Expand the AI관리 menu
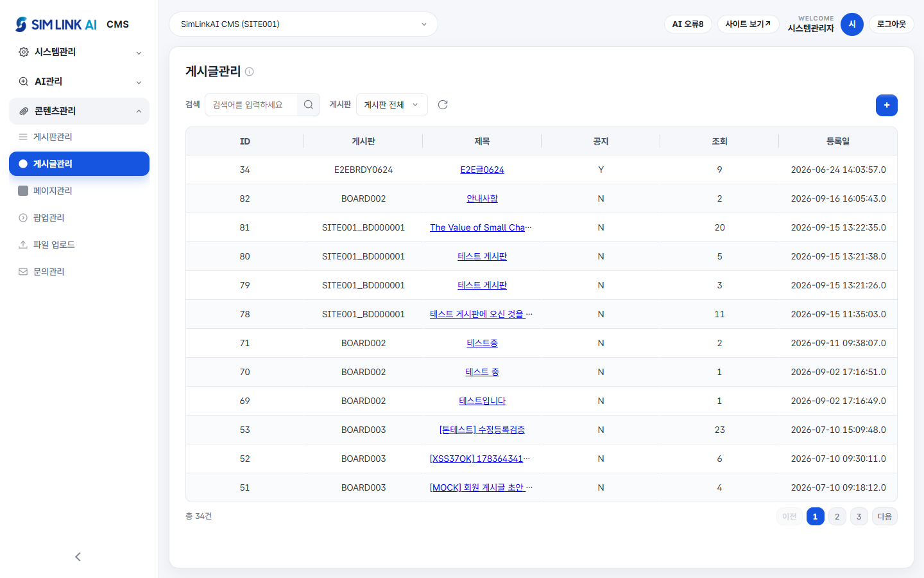 tap(80, 82)
